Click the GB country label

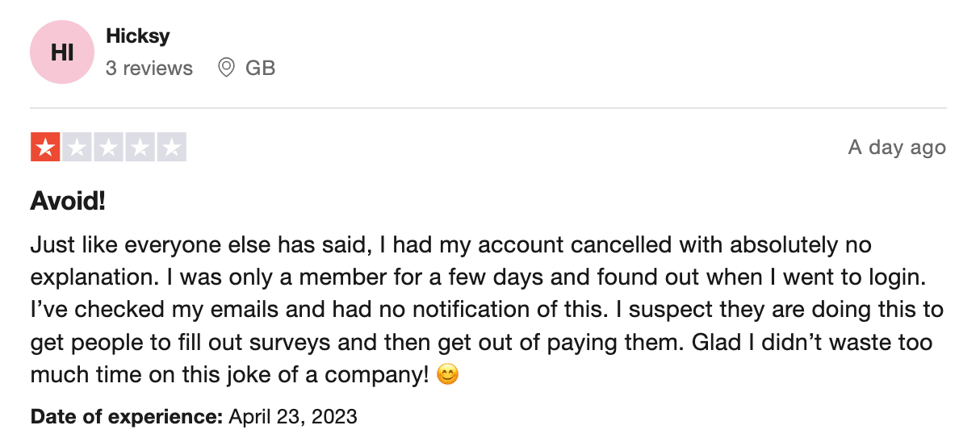coord(261,69)
